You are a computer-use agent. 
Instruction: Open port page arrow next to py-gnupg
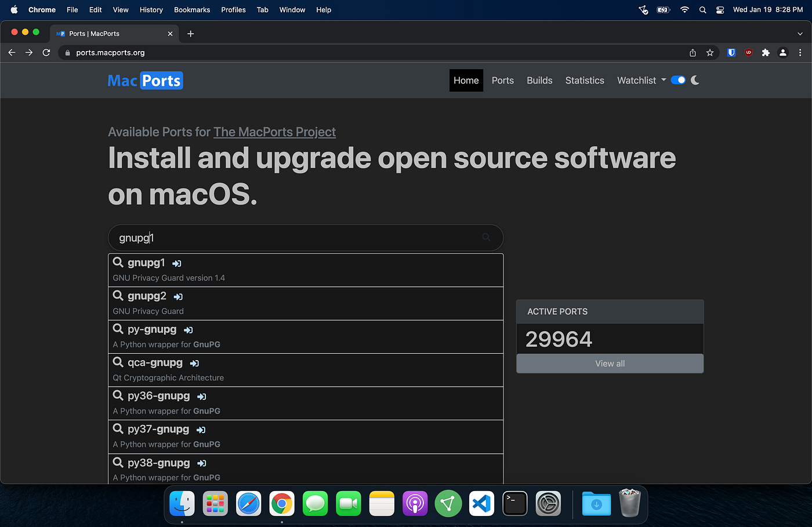coord(188,330)
